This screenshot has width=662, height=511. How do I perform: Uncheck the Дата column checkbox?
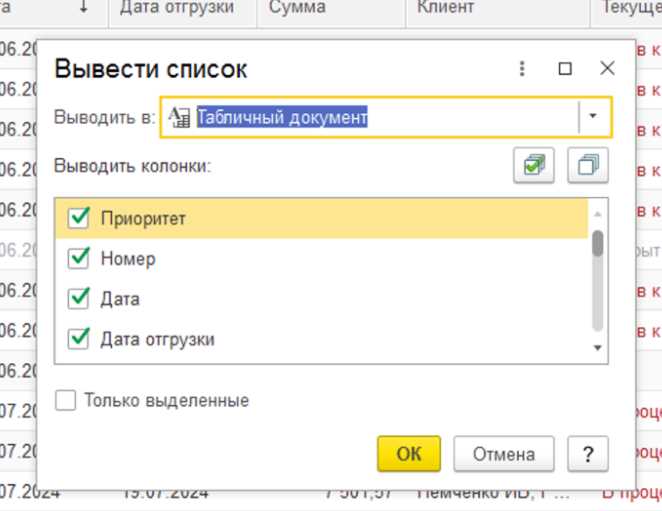[79, 299]
